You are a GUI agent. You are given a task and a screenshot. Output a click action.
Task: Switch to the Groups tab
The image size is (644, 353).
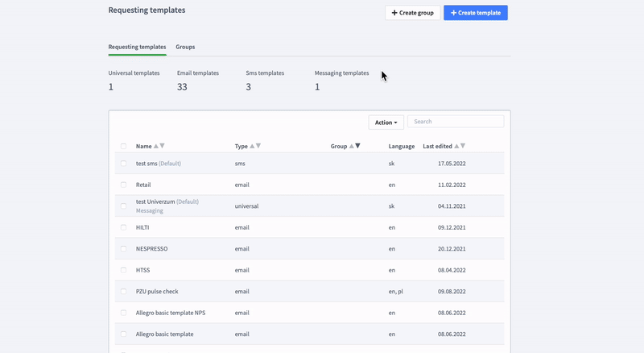coord(185,47)
